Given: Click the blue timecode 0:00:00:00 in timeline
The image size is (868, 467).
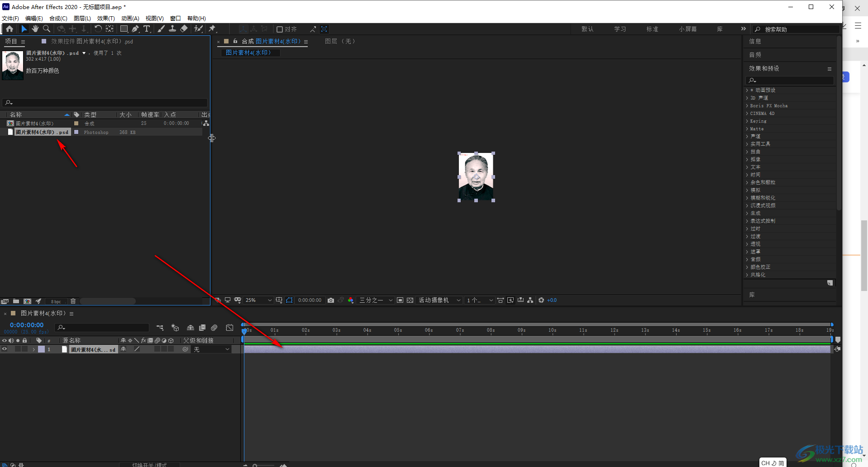Looking at the screenshot, I should [27, 325].
